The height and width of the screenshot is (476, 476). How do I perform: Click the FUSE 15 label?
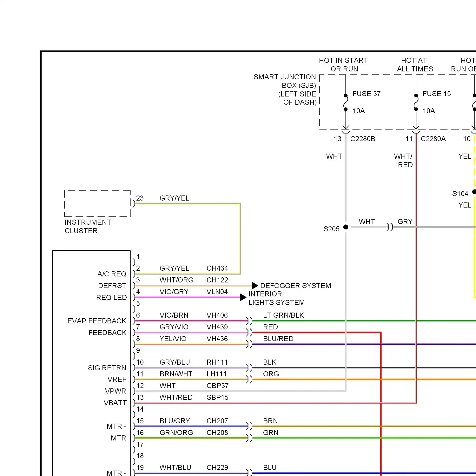tap(437, 94)
